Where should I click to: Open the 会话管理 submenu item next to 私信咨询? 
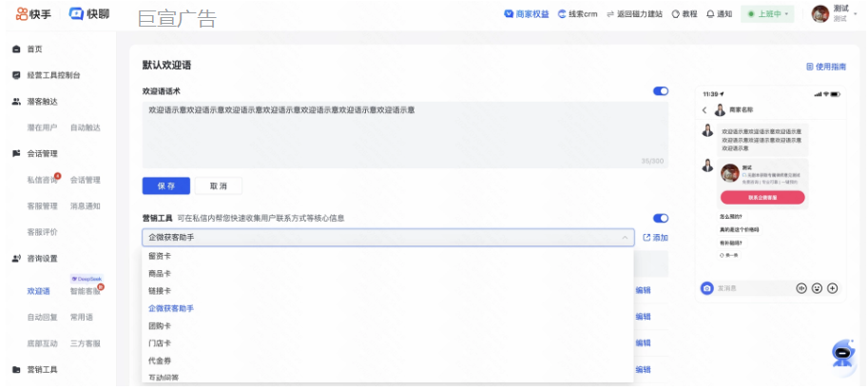click(x=86, y=180)
